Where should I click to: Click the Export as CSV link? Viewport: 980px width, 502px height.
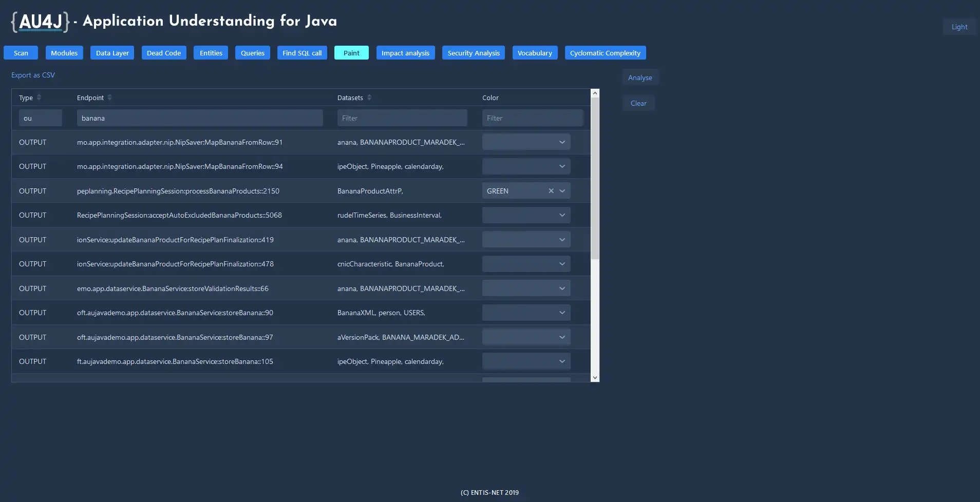33,75
